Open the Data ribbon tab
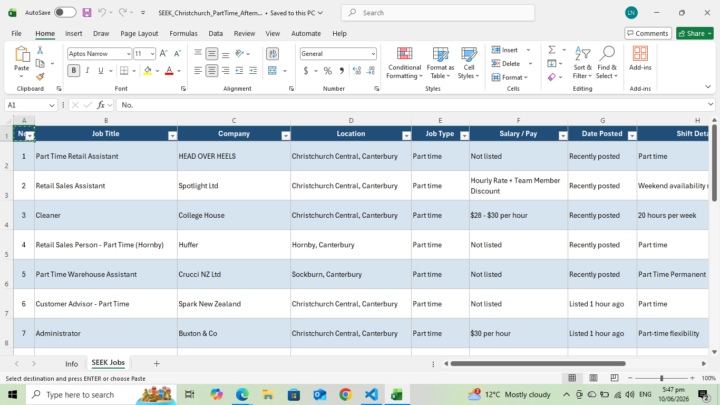Image resolution: width=720 pixels, height=405 pixels. (x=215, y=34)
